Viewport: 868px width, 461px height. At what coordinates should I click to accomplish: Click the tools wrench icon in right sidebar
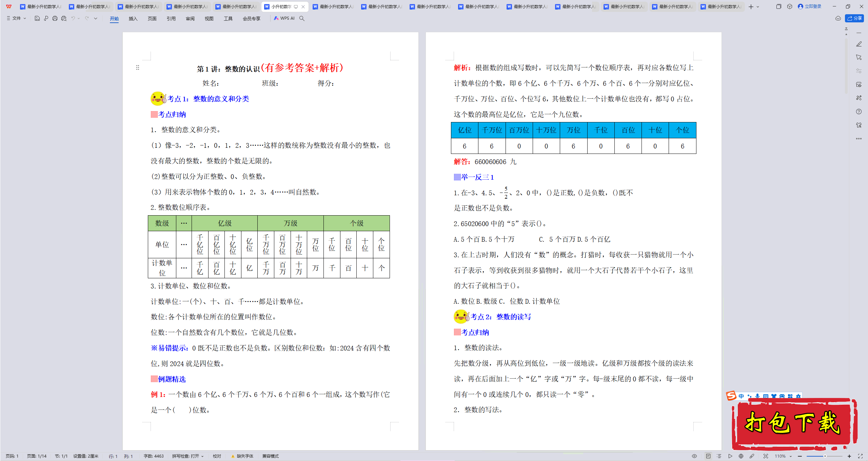(859, 98)
